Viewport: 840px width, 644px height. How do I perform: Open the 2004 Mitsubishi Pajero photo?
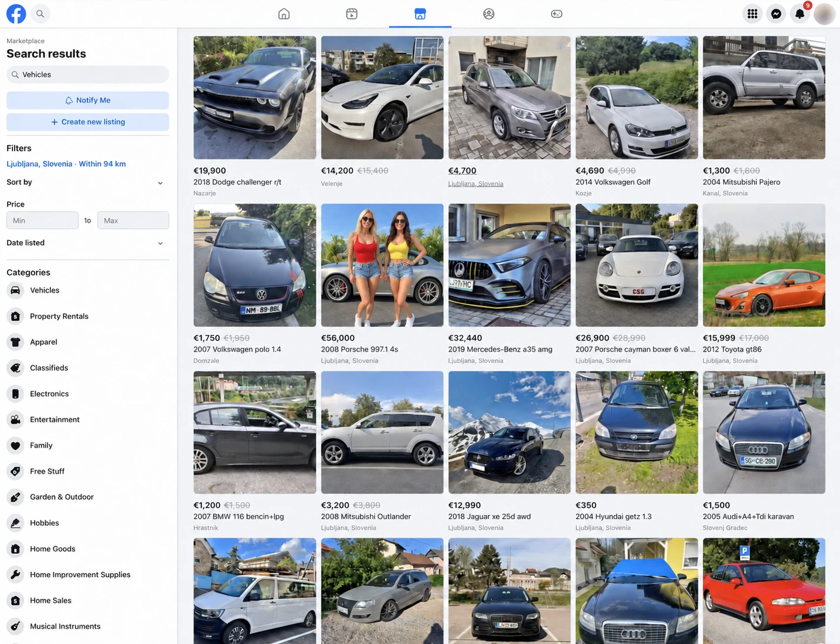[x=764, y=97]
